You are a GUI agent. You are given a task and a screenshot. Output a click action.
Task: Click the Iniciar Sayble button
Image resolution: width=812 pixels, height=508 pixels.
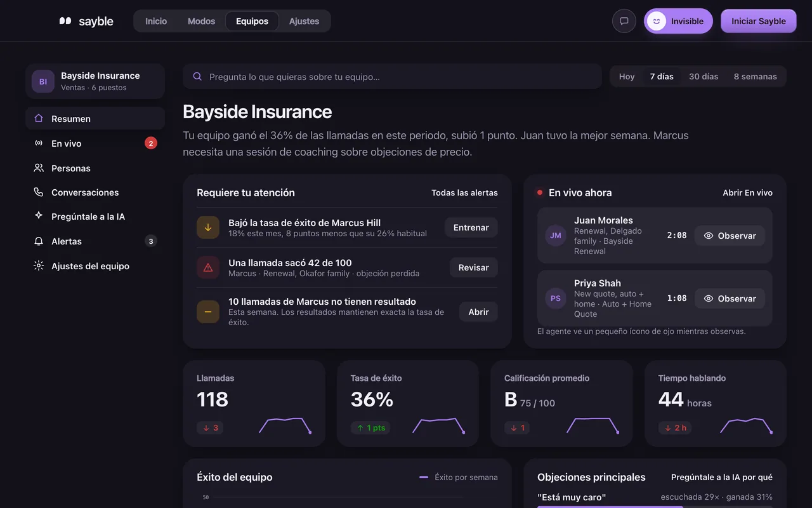click(759, 21)
